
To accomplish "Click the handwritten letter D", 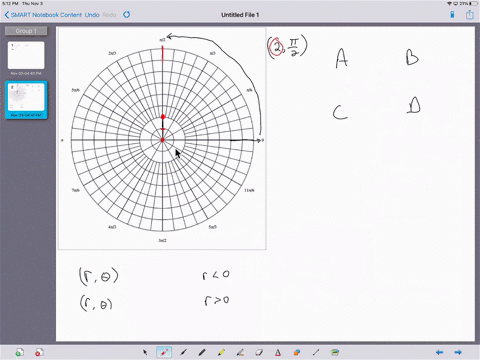I will pos(414,106).
